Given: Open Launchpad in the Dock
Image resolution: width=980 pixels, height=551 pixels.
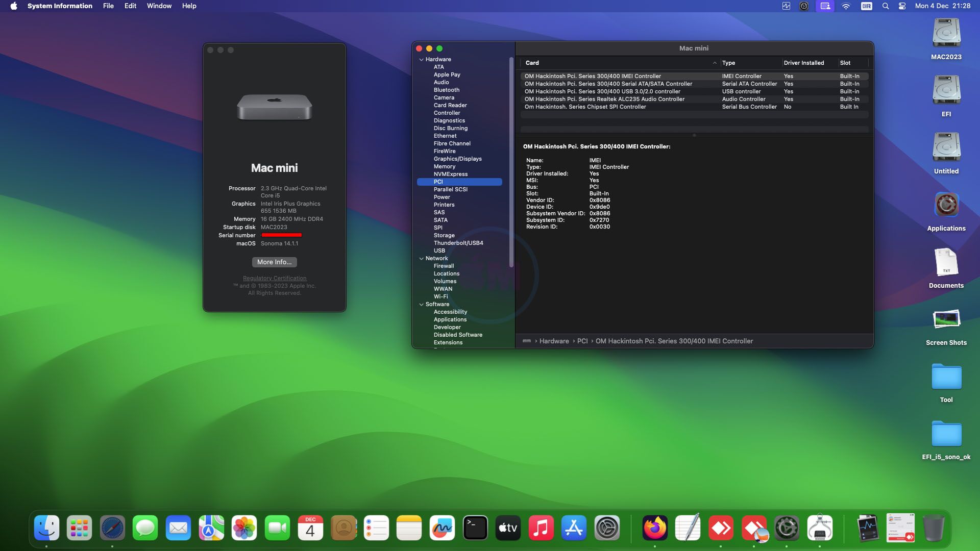Looking at the screenshot, I should (79, 528).
